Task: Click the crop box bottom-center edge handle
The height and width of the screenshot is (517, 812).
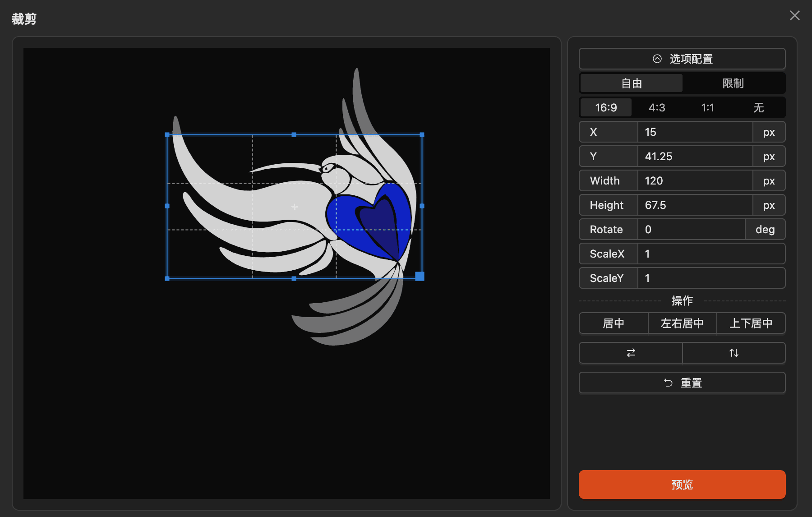Action: tap(294, 278)
